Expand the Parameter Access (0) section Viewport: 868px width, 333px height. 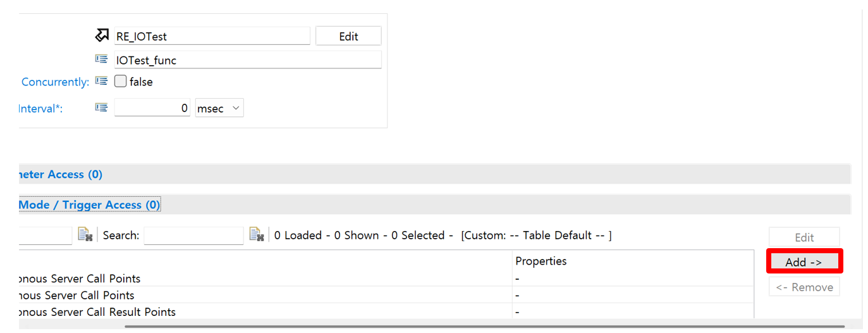[61, 174]
